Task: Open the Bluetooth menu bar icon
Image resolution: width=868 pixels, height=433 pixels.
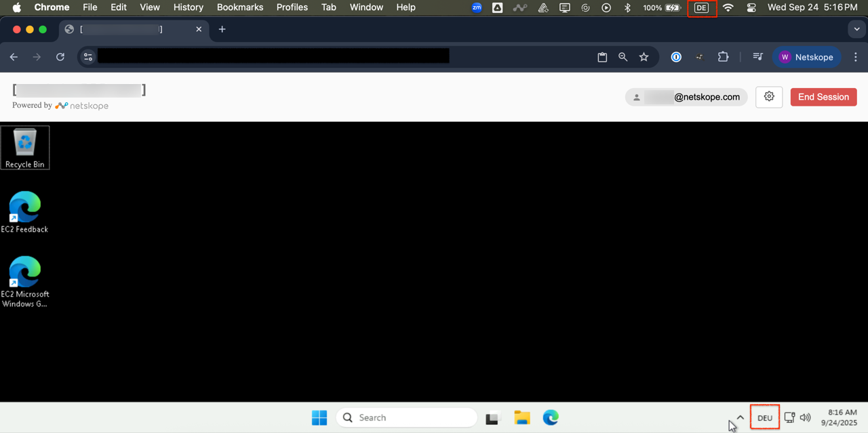Action: 627,7
